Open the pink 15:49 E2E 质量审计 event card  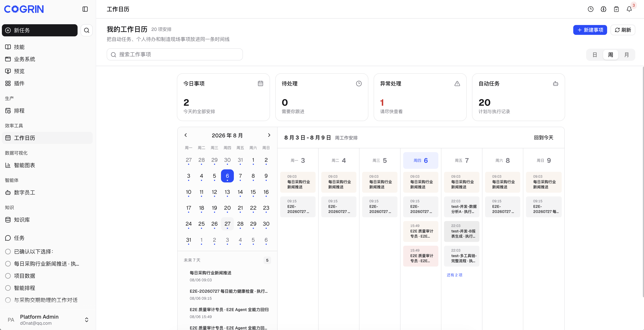tap(421, 256)
